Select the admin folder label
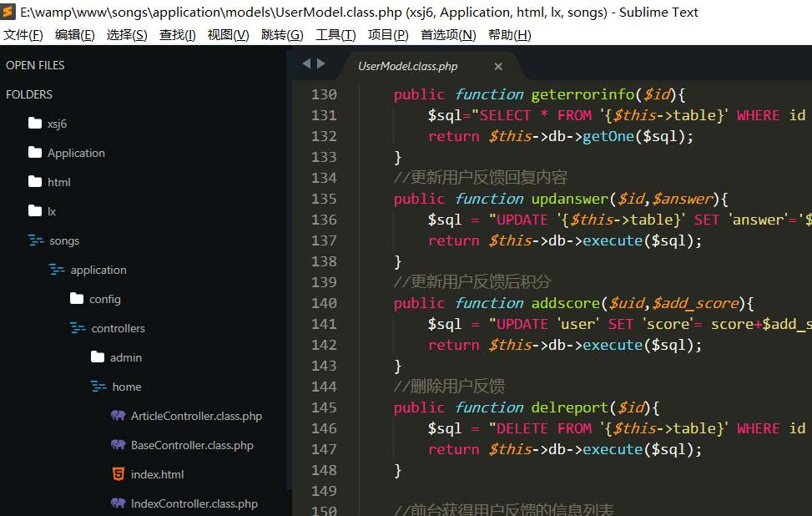This screenshot has height=516, width=812. coord(126,357)
